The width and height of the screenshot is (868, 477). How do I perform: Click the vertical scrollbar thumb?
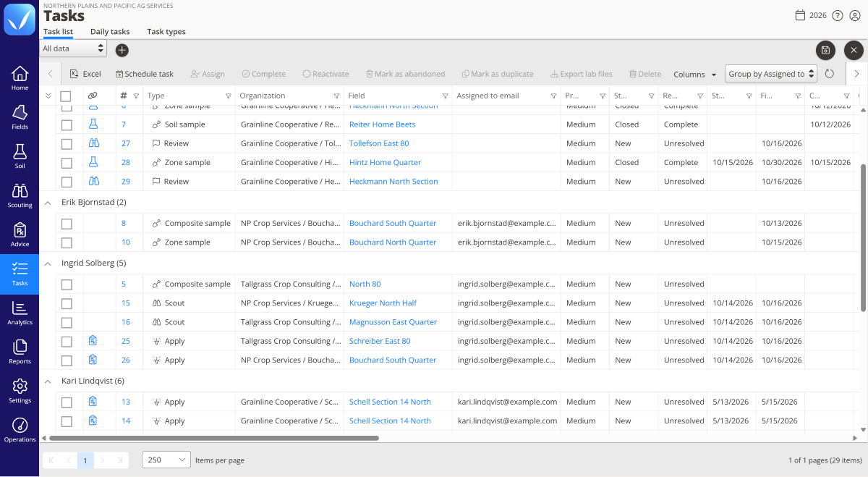[862, 237]
